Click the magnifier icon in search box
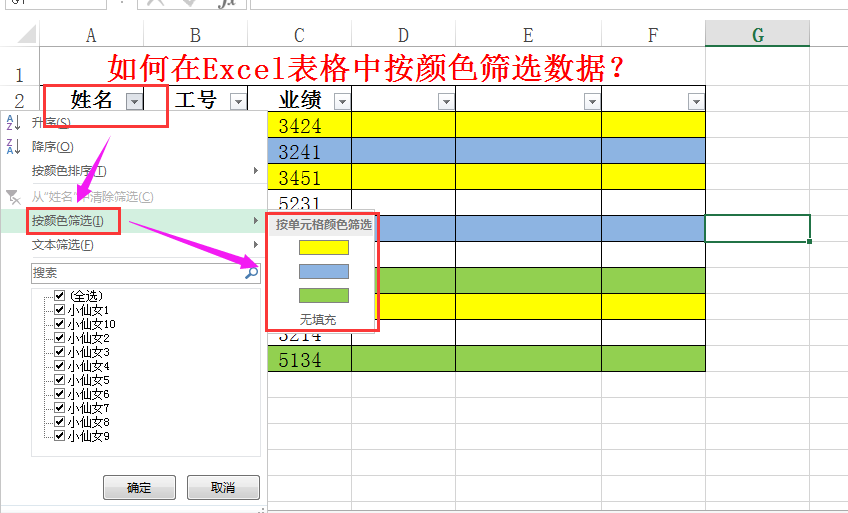This screenshot has width=848, height=513. point(251,273)
